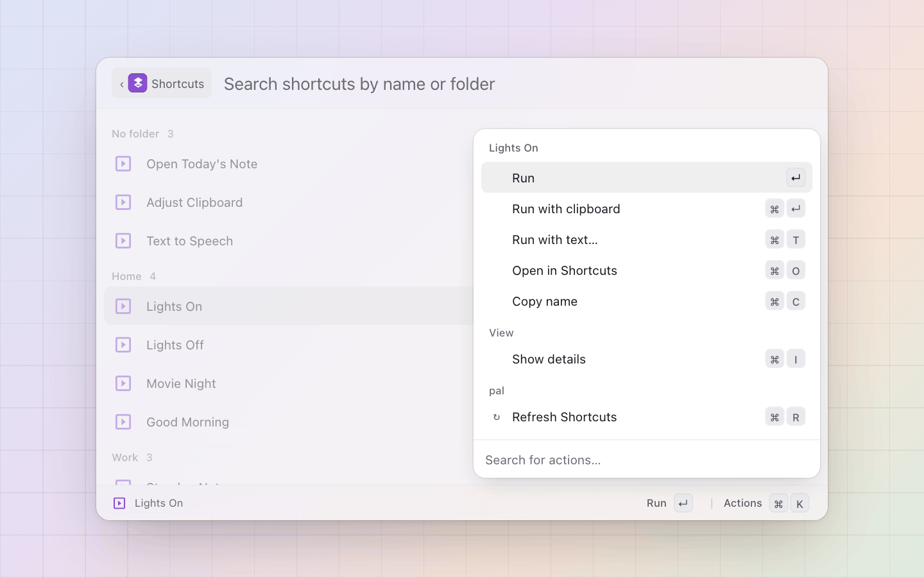The width and height of the screenshot is (924, 578).
Task: Click the pal section label in actions panel
Action: pyautogui.click(x=497, y=390)
